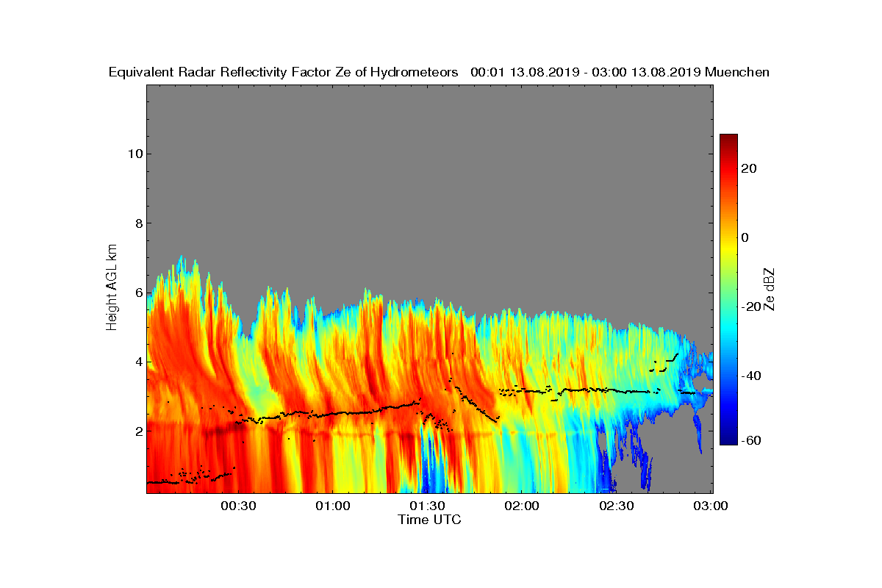Click the '02:00' time tick label

[522, 506]
